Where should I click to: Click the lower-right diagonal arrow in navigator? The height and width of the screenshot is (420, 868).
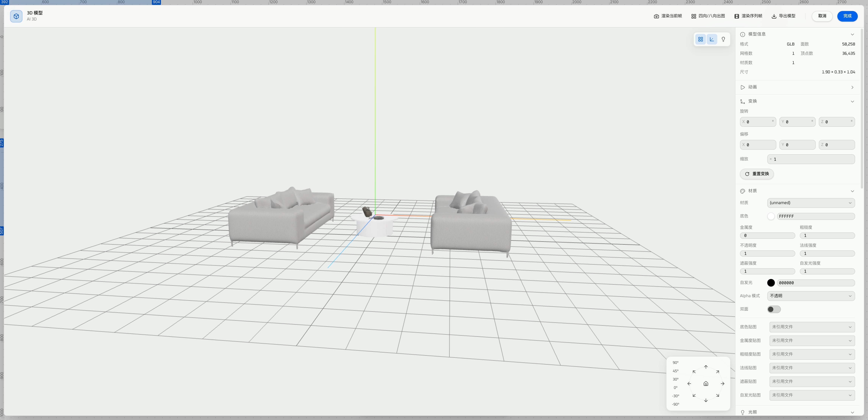[717, 395]
